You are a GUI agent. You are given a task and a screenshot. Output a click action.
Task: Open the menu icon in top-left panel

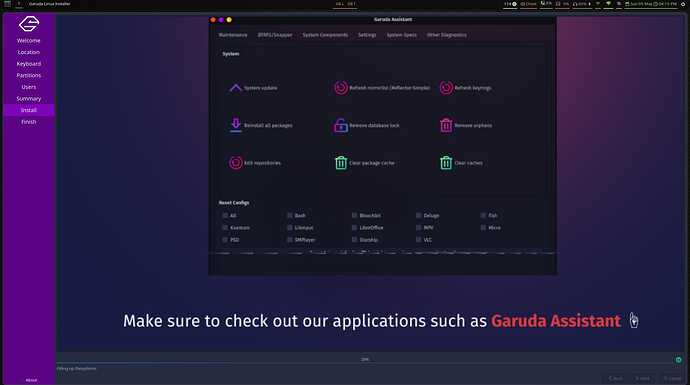click(7, 4)
